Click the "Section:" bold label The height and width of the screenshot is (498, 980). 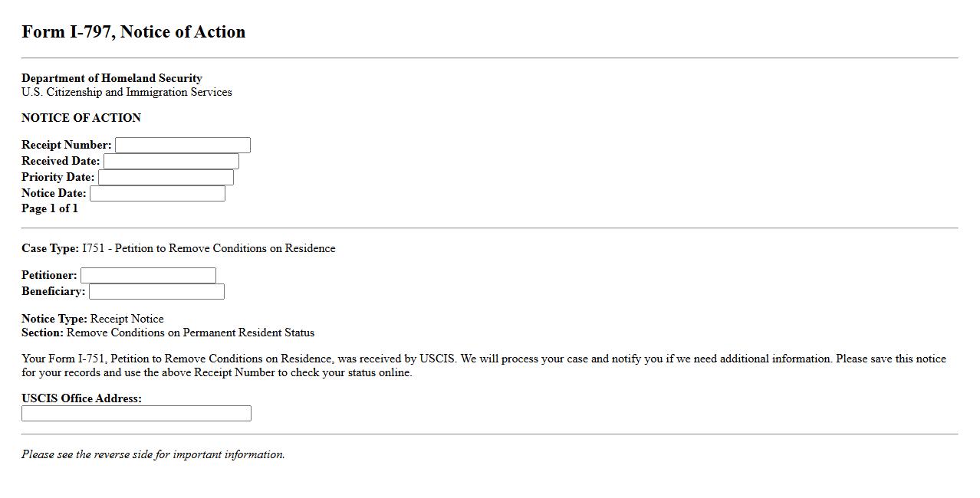coord(42,333)
